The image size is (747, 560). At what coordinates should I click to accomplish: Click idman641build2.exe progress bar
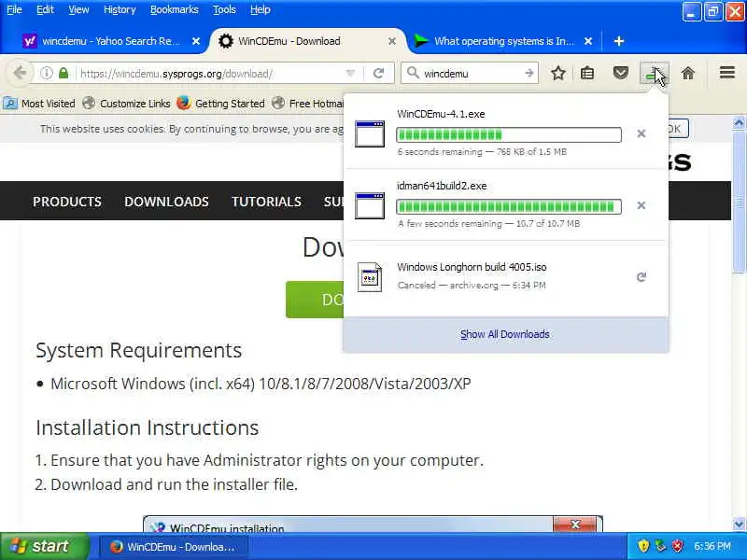coord(509,206)
